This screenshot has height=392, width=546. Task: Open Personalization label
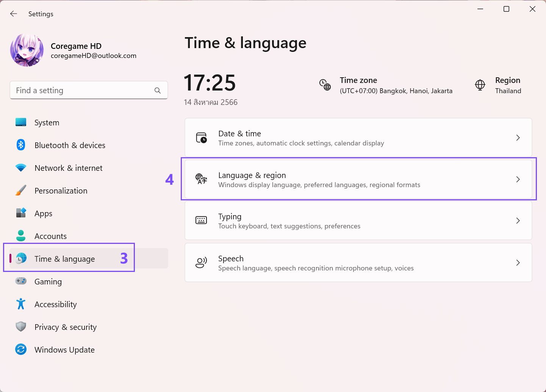coord(61,191)
